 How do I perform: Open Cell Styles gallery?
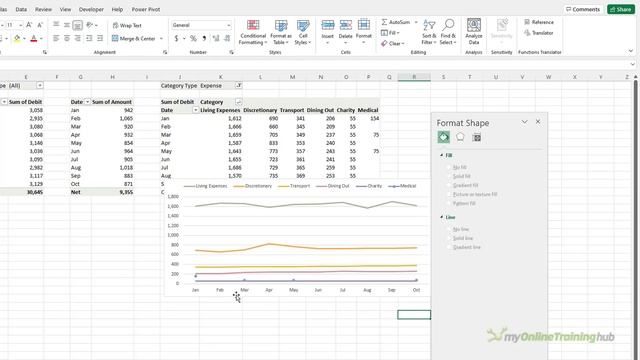303,32
